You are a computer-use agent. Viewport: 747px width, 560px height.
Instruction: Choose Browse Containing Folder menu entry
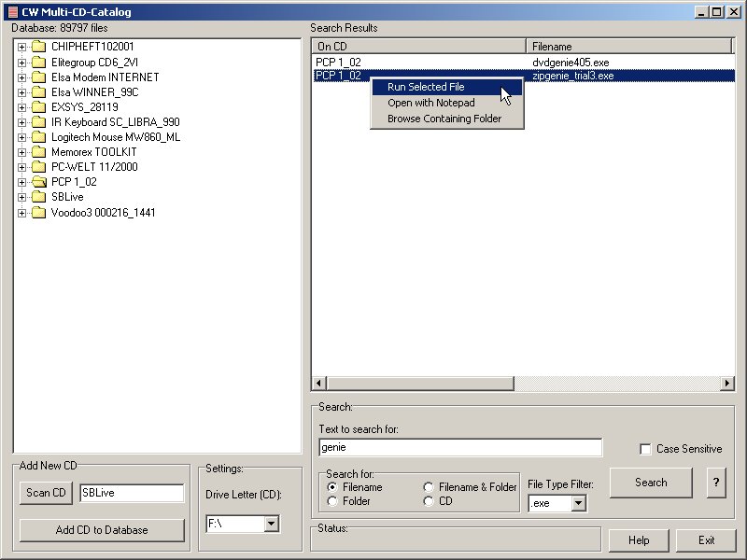click(447, 119)
